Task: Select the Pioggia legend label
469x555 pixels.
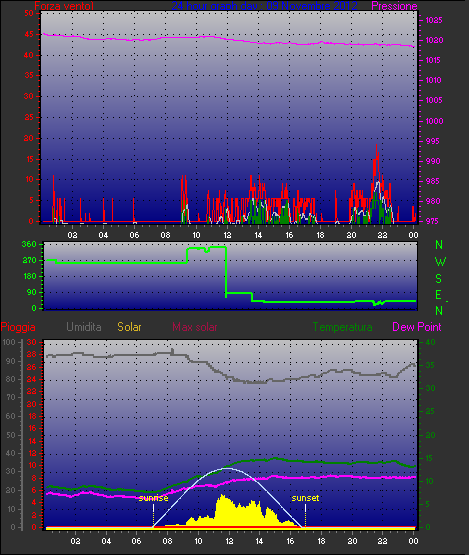Action: [x=18, y=327]
